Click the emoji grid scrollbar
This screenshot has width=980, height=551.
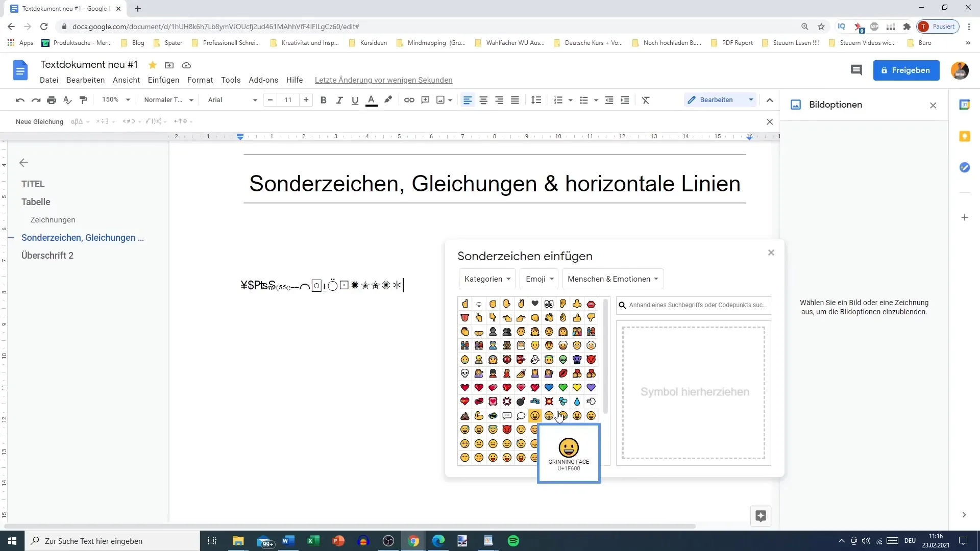[606, 357]
